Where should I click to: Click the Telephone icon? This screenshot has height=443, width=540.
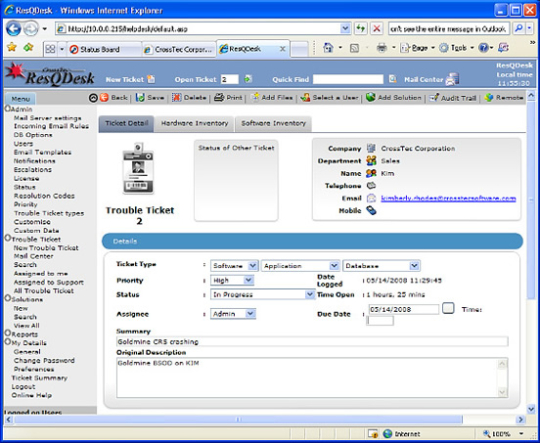tap(371, 185)
